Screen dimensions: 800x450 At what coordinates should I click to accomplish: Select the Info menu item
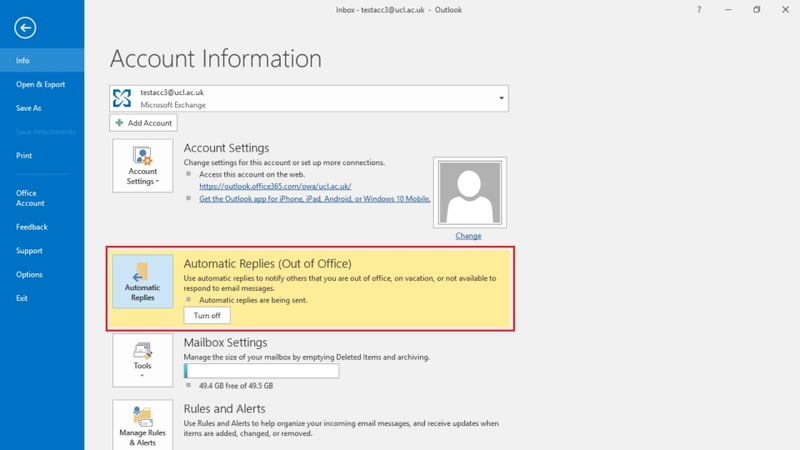(x=42, y=60)
